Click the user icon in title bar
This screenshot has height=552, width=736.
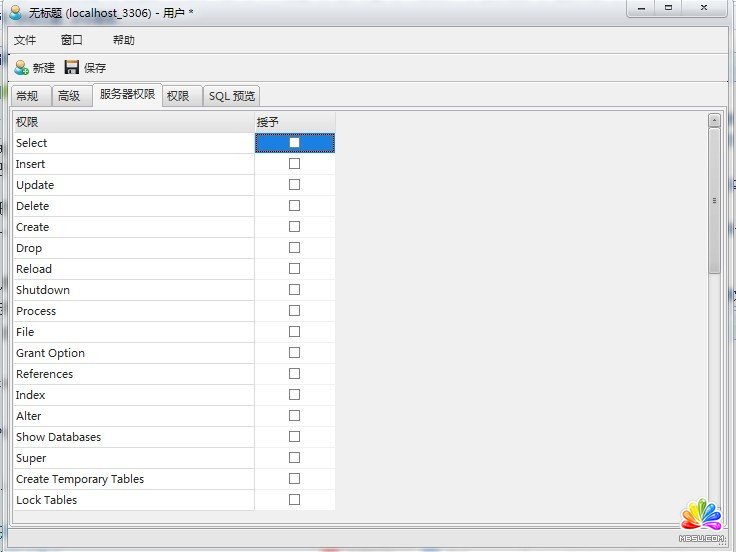[15, 13]
